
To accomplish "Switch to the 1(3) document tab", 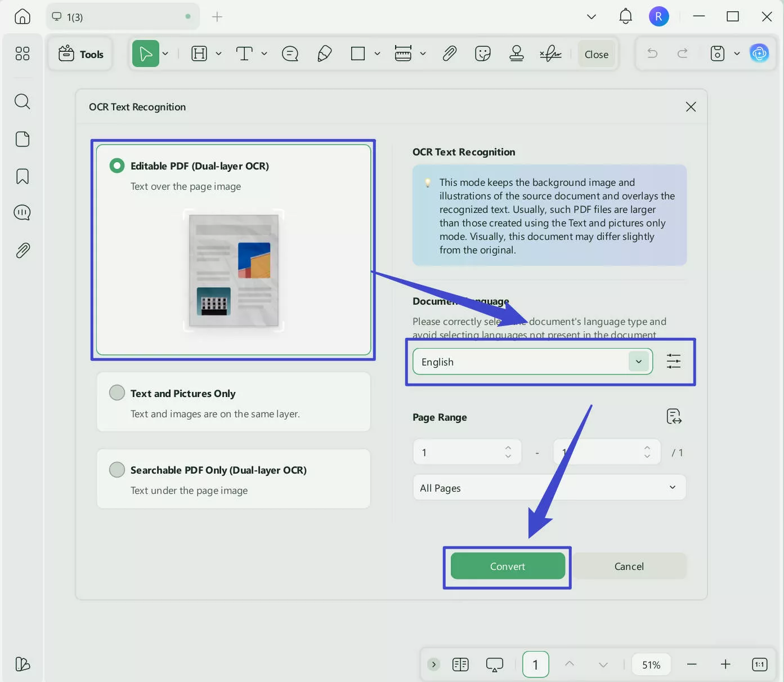I will pos(121,17).
